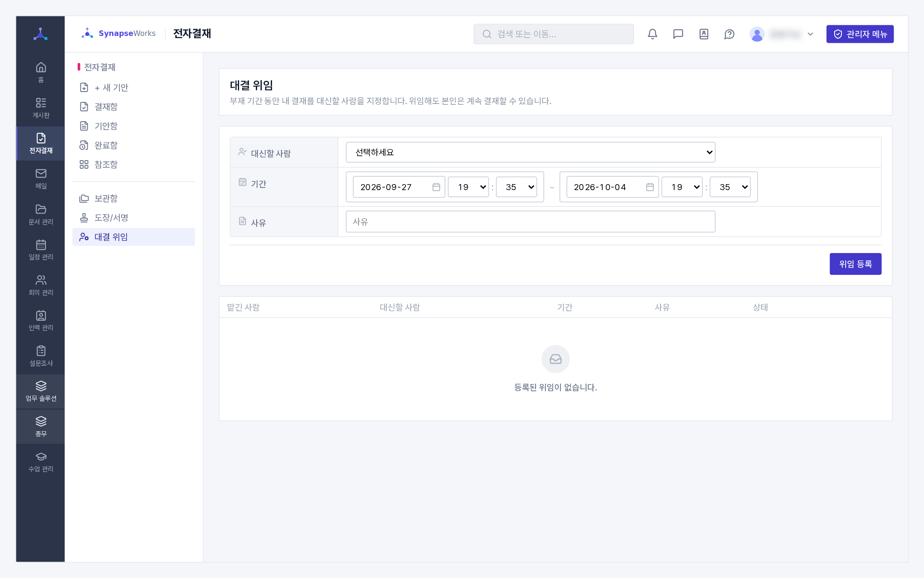Screen dimensions: 924x578
Task: Open the 도장/서명 menu item
Action: pos(133,217)
